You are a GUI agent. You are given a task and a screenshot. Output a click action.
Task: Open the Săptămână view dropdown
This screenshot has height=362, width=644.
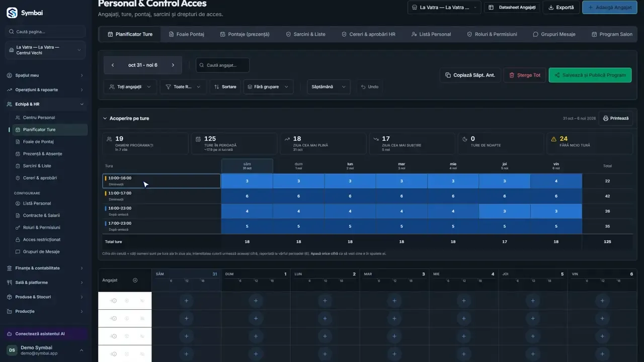tap(329, 86)
